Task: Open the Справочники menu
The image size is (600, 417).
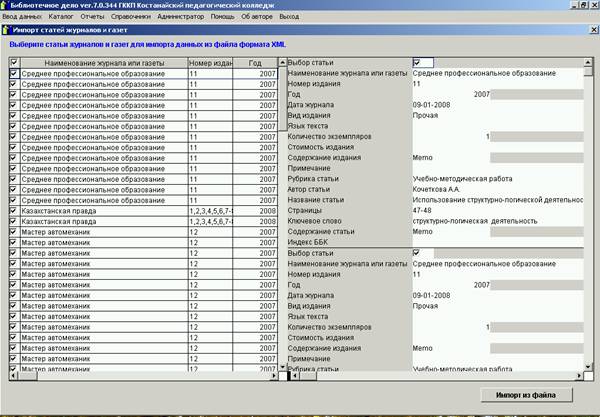Action: tap(131, 17)
